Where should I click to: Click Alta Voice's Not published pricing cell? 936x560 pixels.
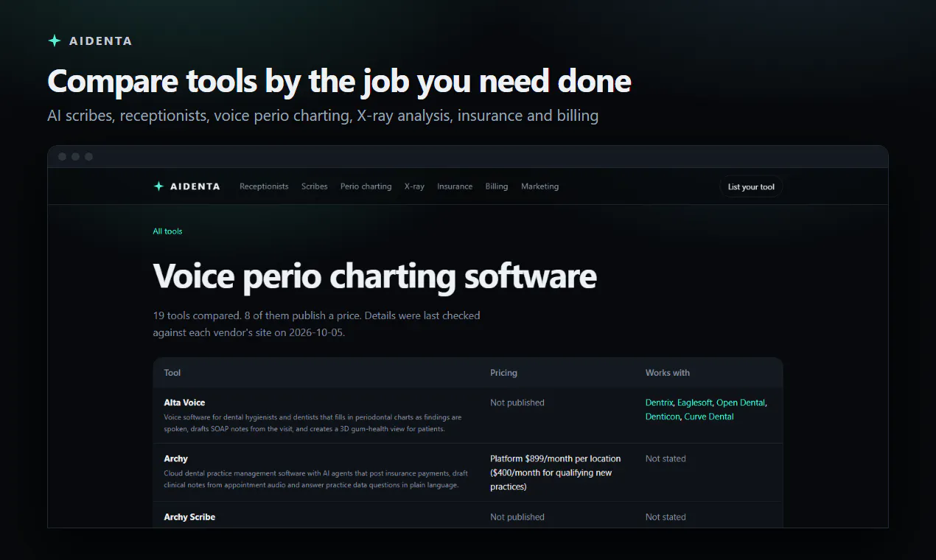517,402
